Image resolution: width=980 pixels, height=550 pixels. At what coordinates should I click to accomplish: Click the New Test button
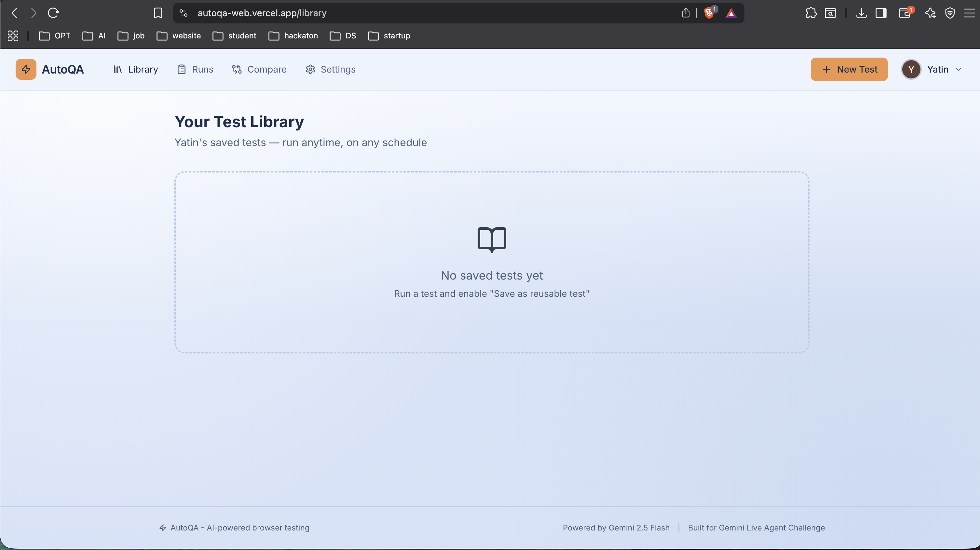849,69
